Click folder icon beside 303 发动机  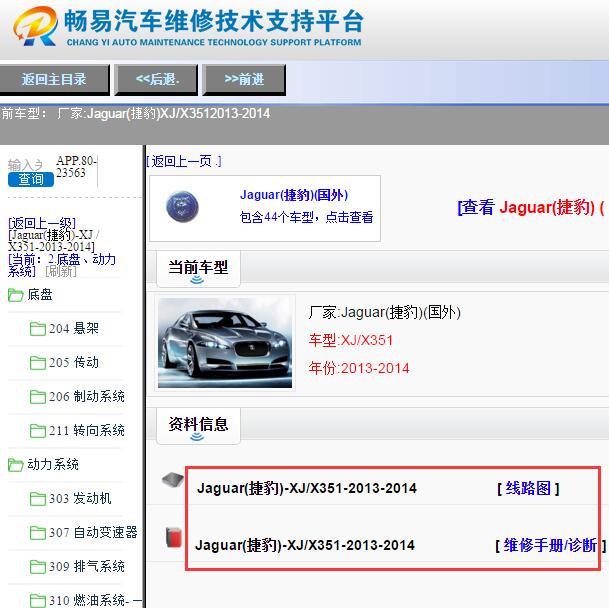tap(38, 499)
